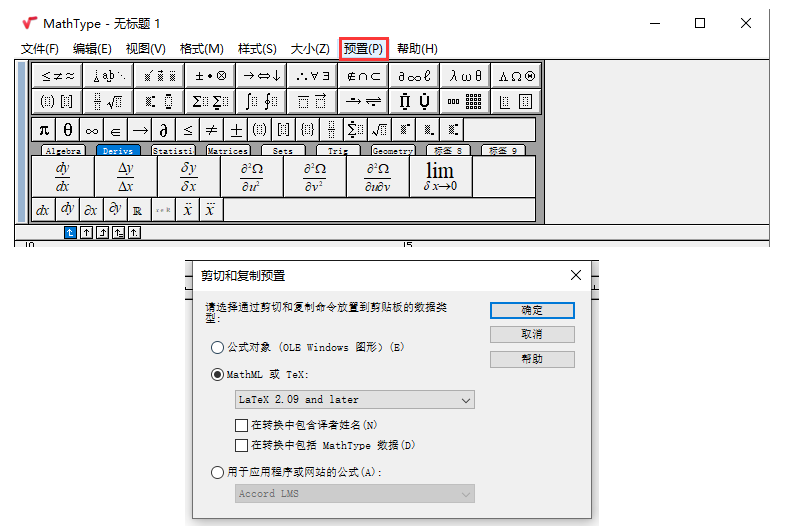
Task: Open the 编辑(E) menu
Action: point(92,49)
